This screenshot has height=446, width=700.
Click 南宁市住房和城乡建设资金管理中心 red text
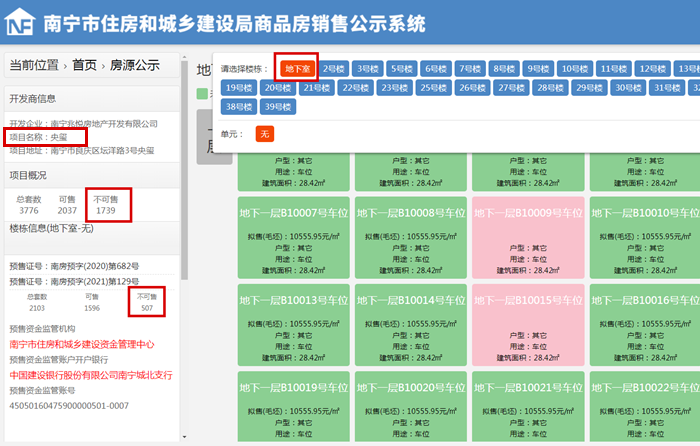(x=82, y=344)
